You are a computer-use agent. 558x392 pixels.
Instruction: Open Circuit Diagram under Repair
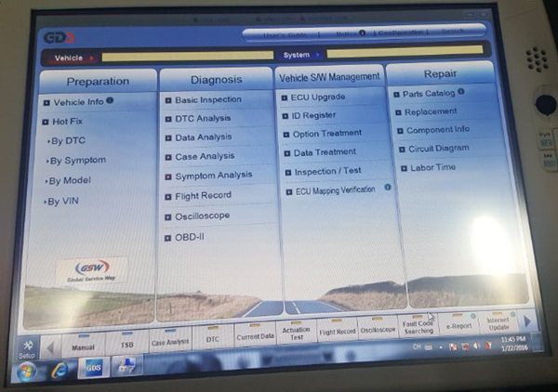click(438, 149)
